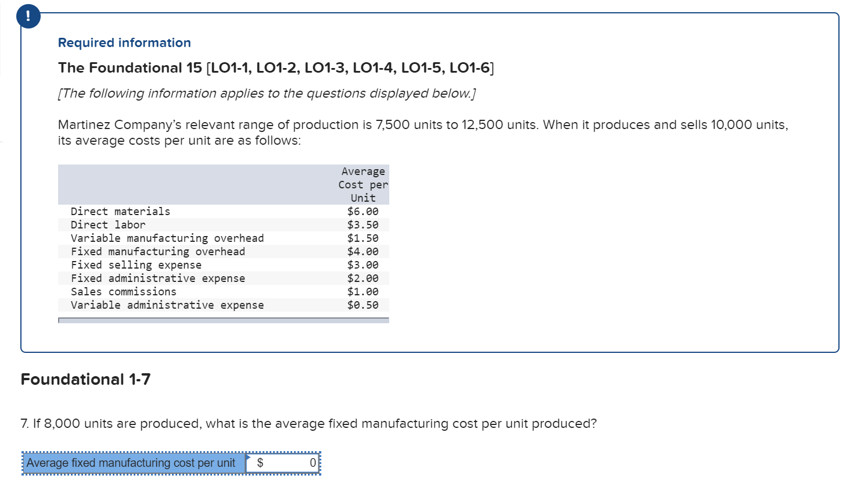This screenshot has height=493, width=868.
Task: Expand the Average Cost per Unit column header
Action: [362, 184]
